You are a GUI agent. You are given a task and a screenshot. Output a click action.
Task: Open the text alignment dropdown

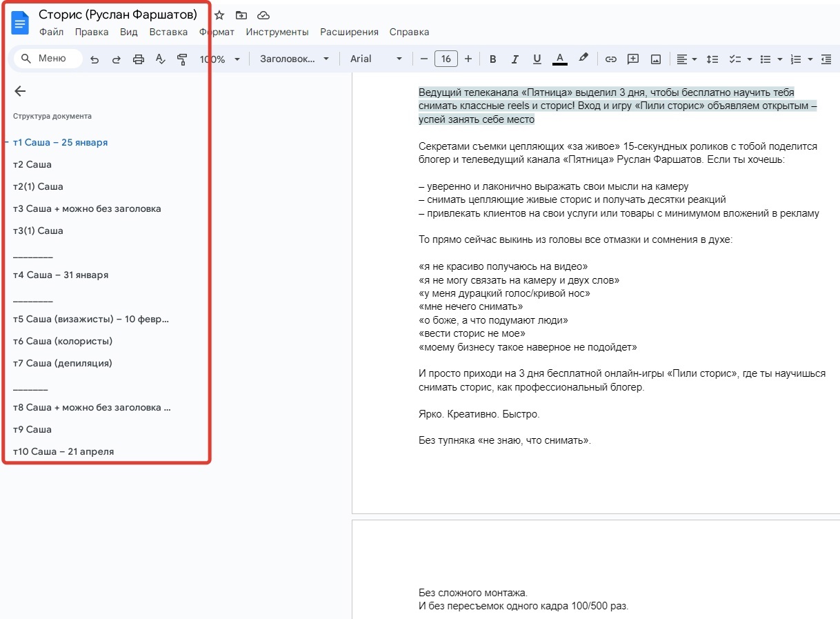point(686,59)
